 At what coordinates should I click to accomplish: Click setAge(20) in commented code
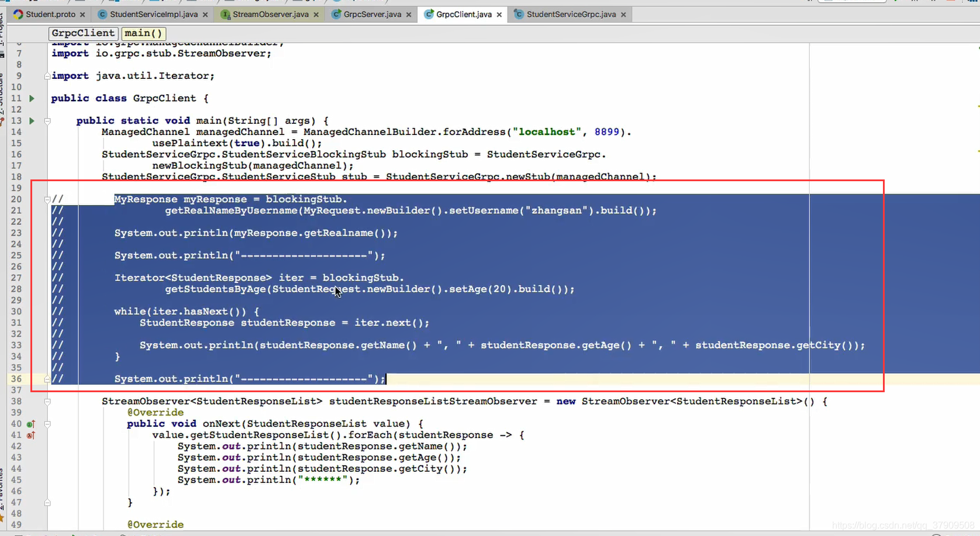(x=481, y=289)
